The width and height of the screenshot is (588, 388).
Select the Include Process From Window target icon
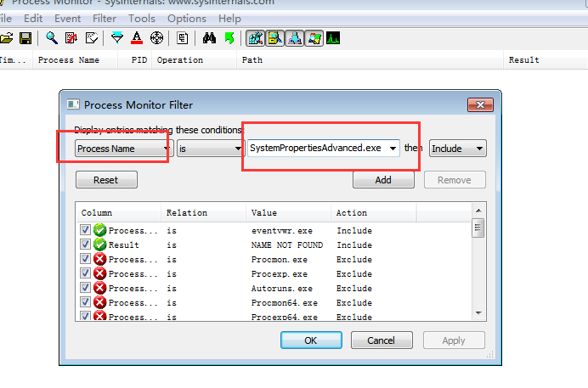(x=156, y=38)
